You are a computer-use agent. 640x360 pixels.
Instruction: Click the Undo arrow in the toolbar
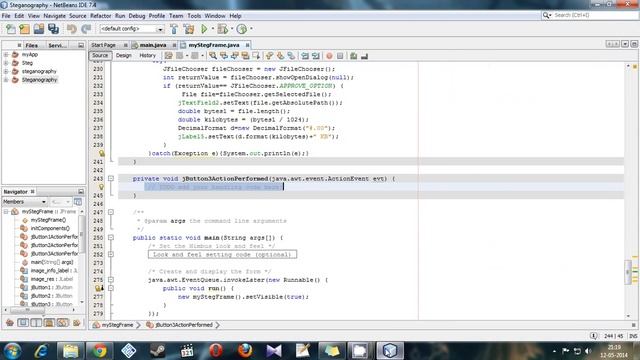tap(72, 29)
